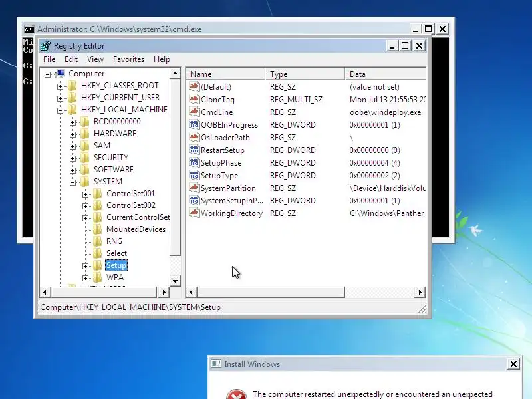Click the HKEY_CURRENT_USER folder icon
The width and height of the screenshot is (532, 399).
[x=72, y=98]
